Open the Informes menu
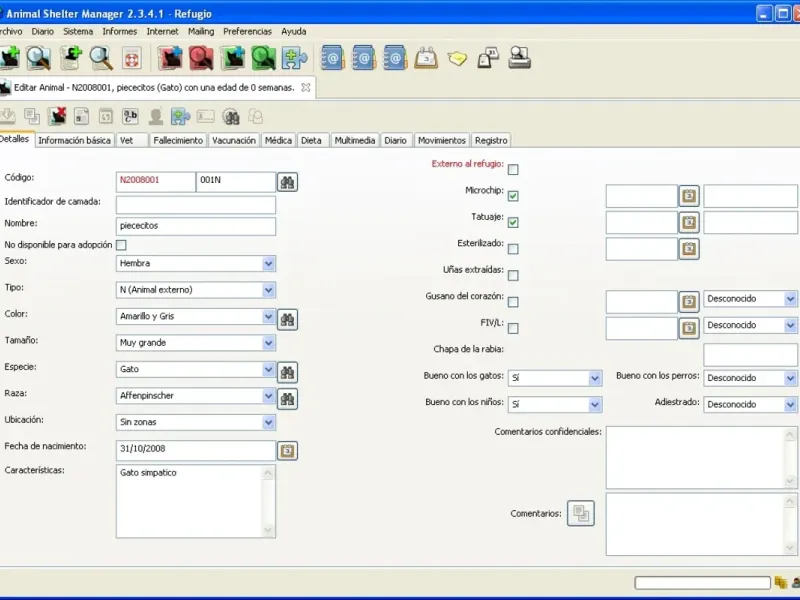The height and width of the screenshot is (600, 800). pos(120,31)
